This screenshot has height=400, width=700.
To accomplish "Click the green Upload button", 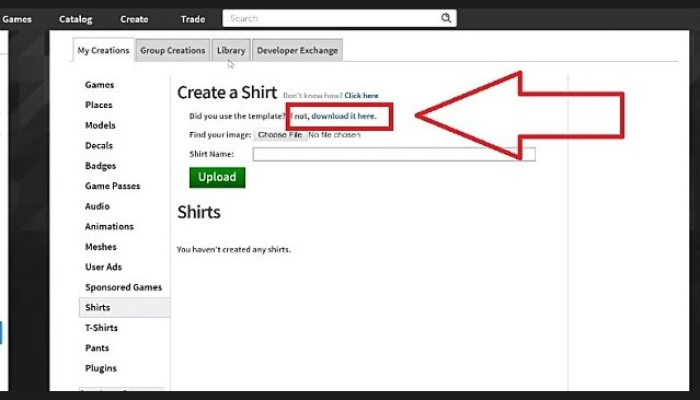I will [x=217, y=177].
